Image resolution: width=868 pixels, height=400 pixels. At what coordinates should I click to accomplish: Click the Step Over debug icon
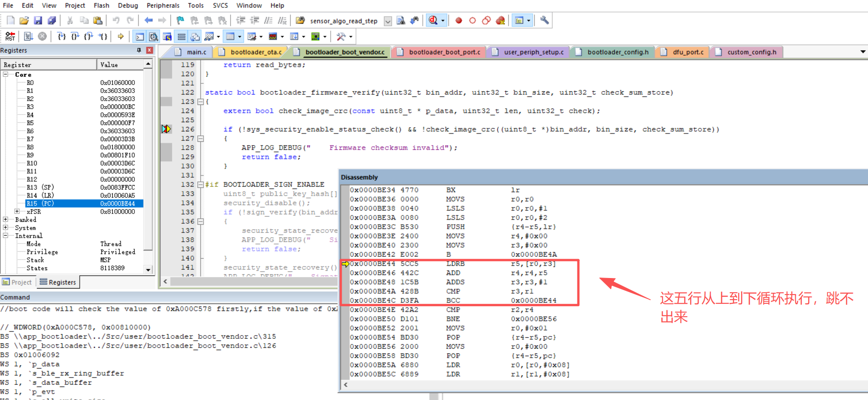[75, 36]
